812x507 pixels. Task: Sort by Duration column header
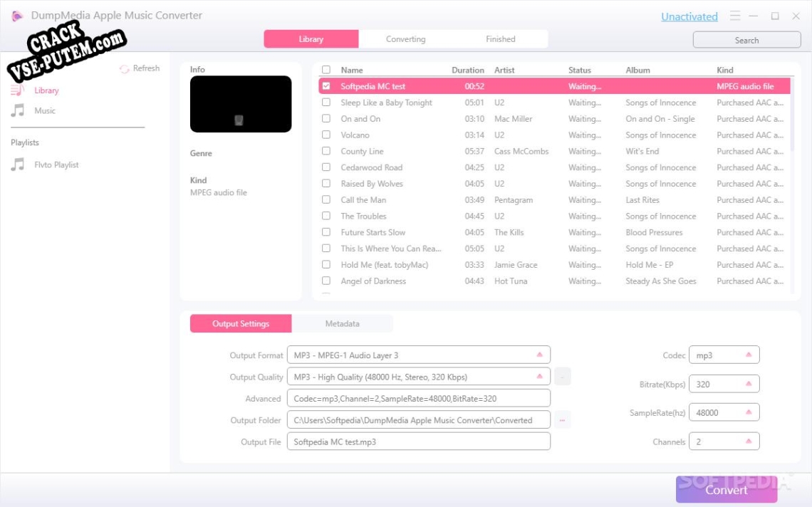[x=468, y=70]
